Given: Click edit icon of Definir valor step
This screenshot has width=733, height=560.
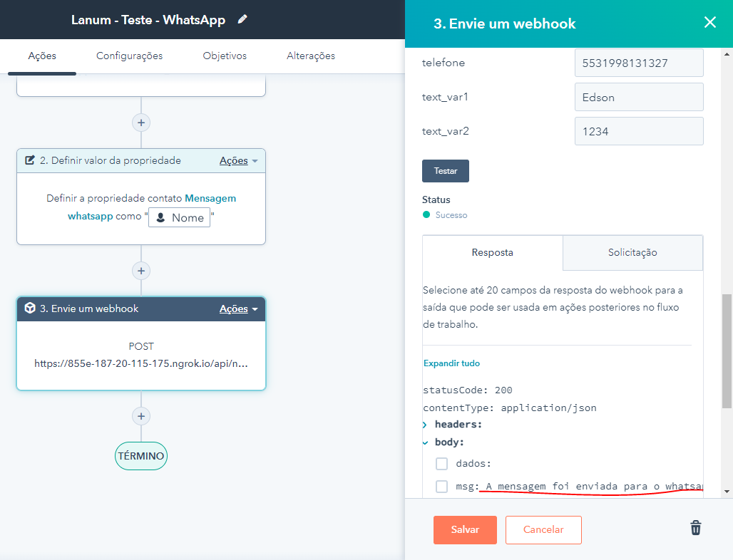Looking at the screenshot, I should pos(30,160).
